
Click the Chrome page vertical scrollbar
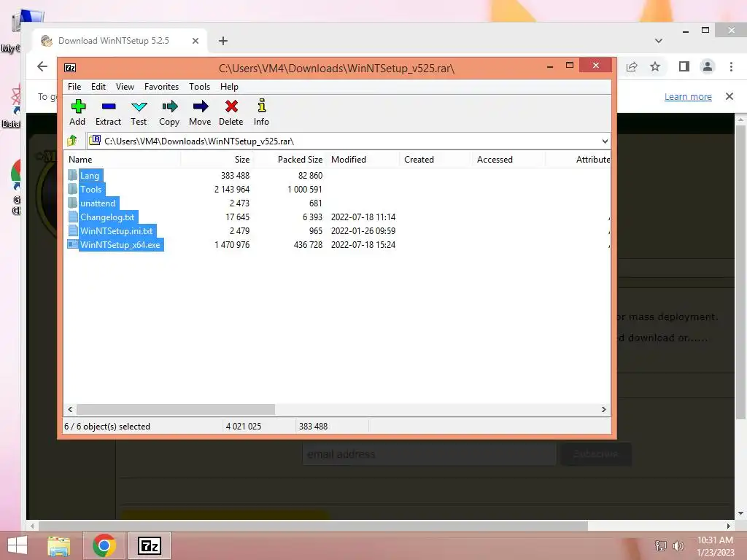click(x=740, y=271)
